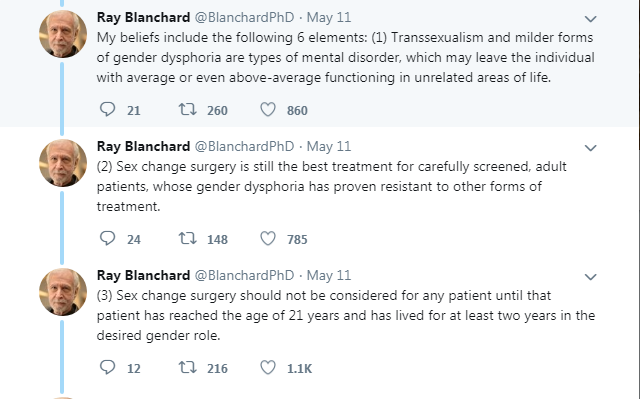Expand the chevron menu on tweet (2)

[591, 148]
